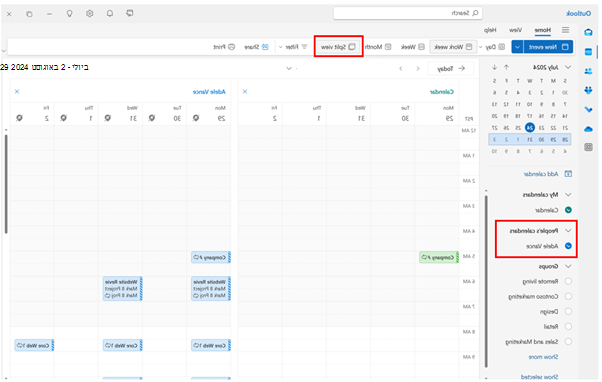Close the Adele Vance calendar pane
Viewport: 602px width, 382px height.
[x=17, y=91]
